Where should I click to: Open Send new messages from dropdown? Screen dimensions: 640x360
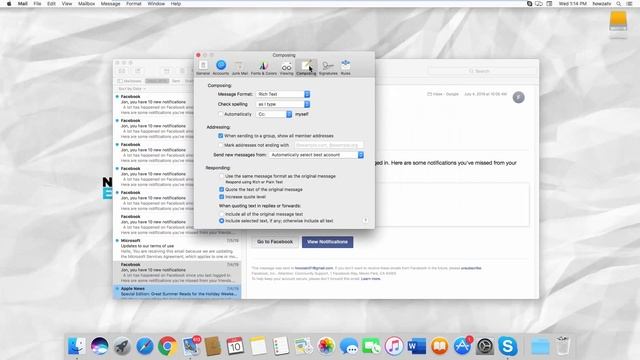pos(316,155)
